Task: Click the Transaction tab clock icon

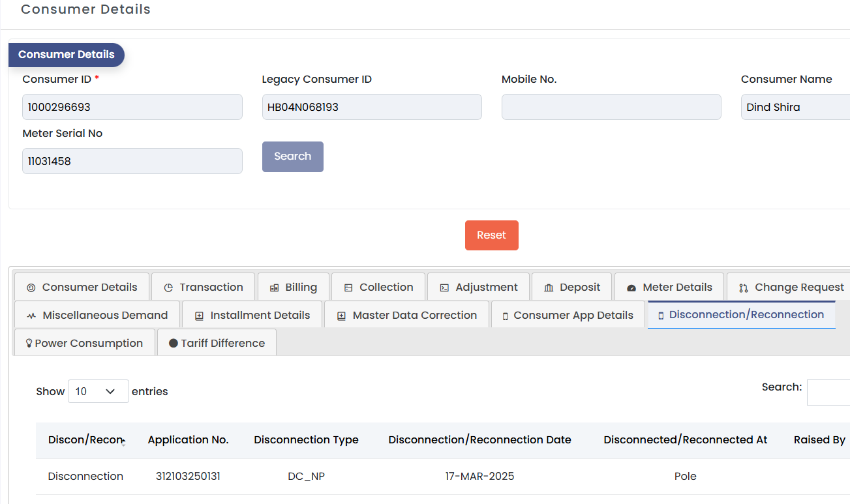Action: coord(168,288)
